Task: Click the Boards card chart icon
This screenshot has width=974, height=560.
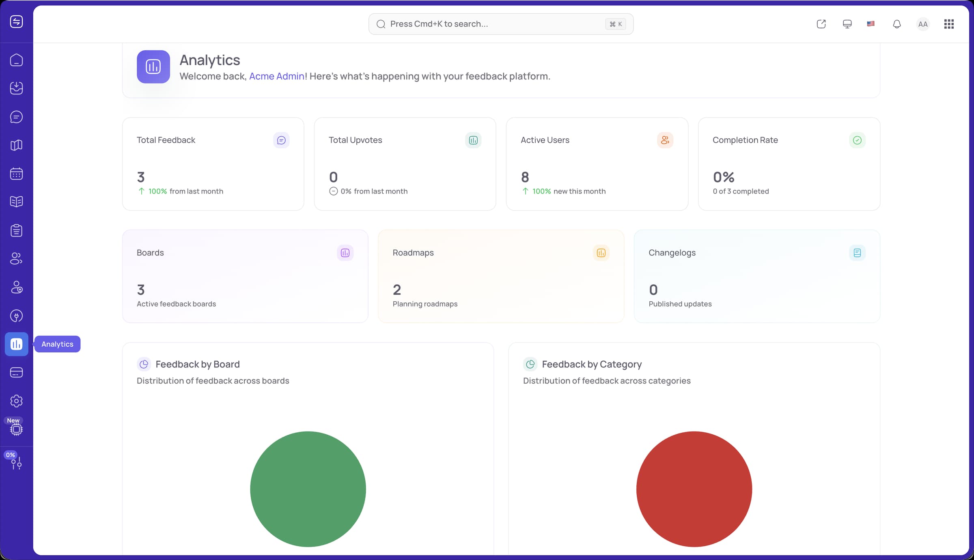Action: (345, 253)
